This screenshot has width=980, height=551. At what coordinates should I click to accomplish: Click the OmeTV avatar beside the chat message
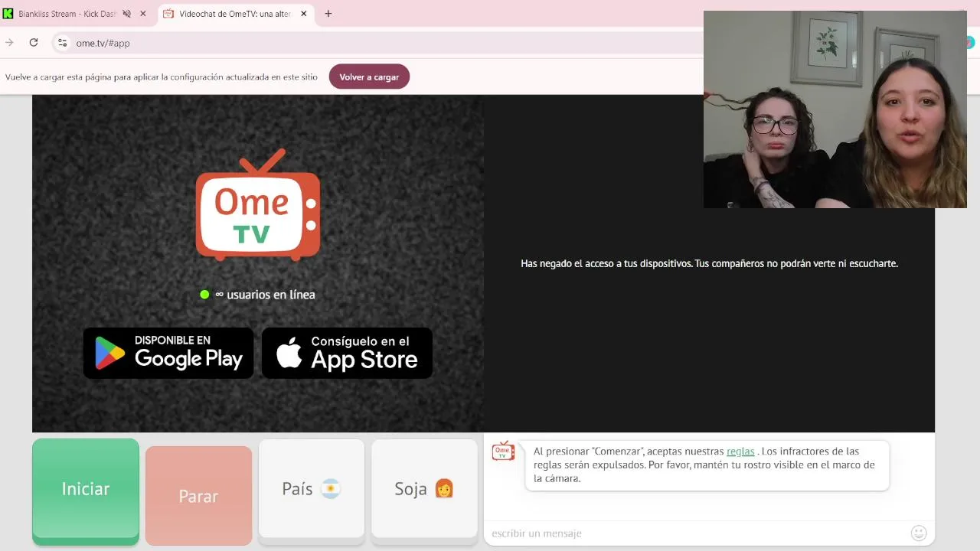pyautogui.click(x=503, y=451)
